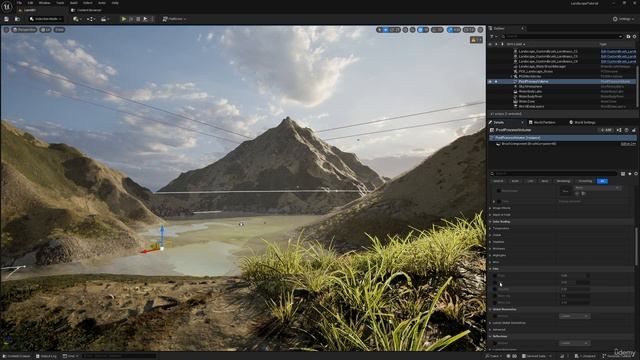Image resolution: width=640 pixels, height=360 pixels.
Task: Open the Details settings gear icon
Action: pos(636,174)
